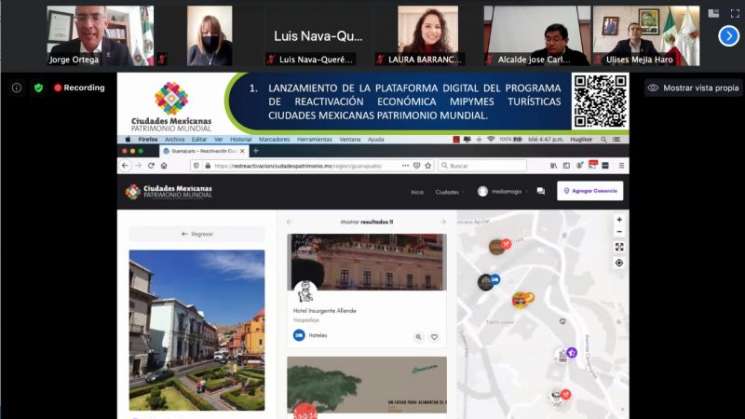Enter full screen mode in Zoom

[735, 14]
